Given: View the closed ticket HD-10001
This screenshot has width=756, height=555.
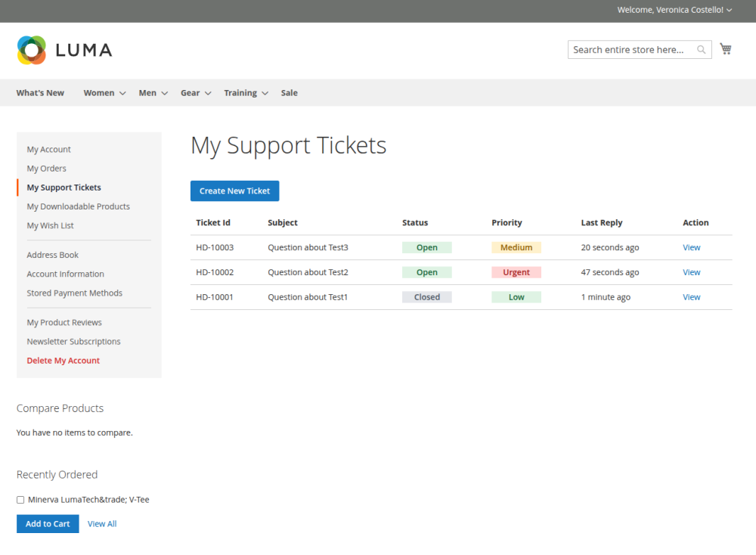Looking at the screenshot, I should [691, 297].
